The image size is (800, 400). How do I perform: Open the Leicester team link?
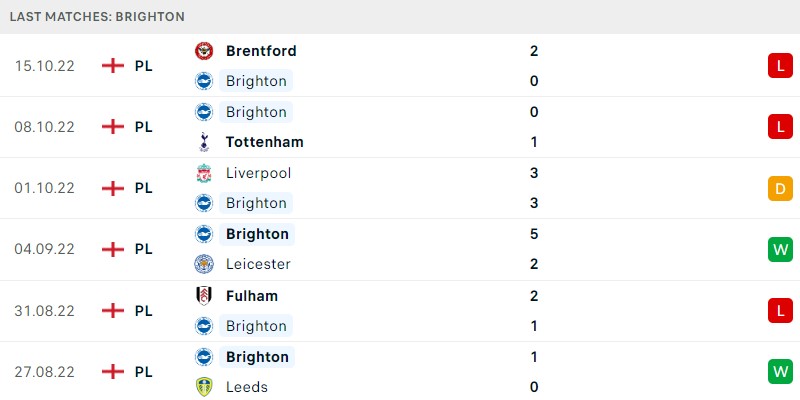click(x=258, y=264)
